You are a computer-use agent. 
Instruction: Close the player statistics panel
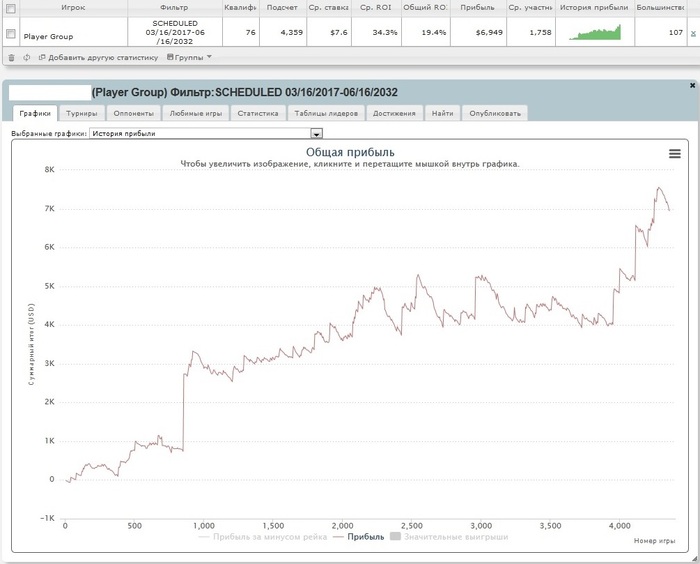pos(692,85)
